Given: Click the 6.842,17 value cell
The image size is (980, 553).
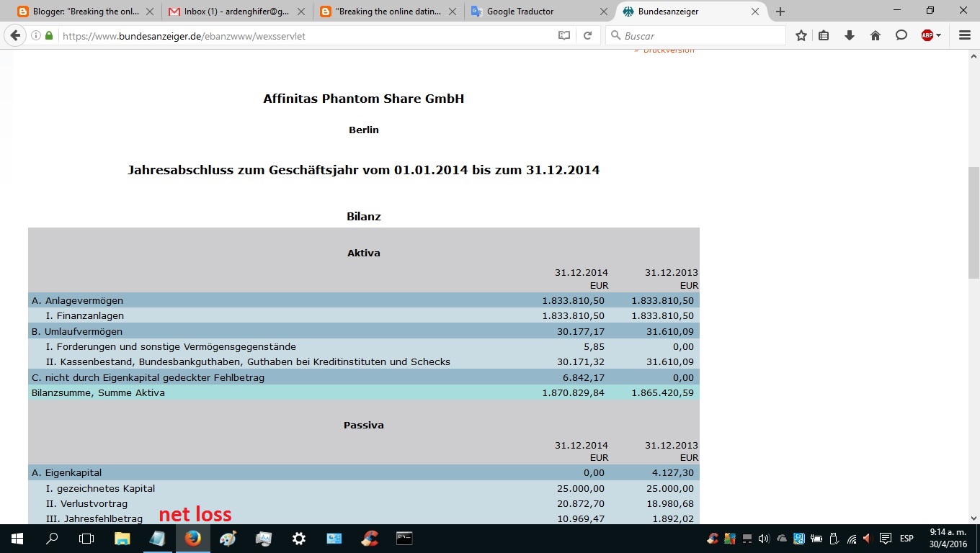Looking at the screenshot, I should point(584,377).
